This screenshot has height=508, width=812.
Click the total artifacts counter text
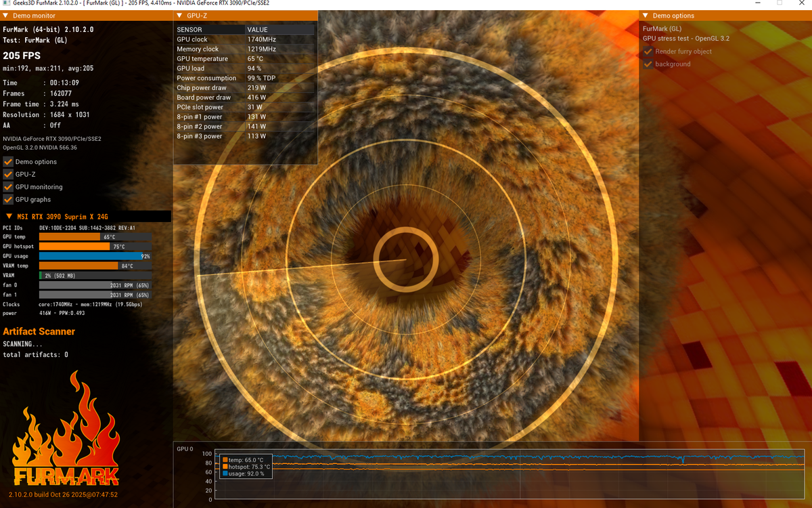click(x=35, y=355)
